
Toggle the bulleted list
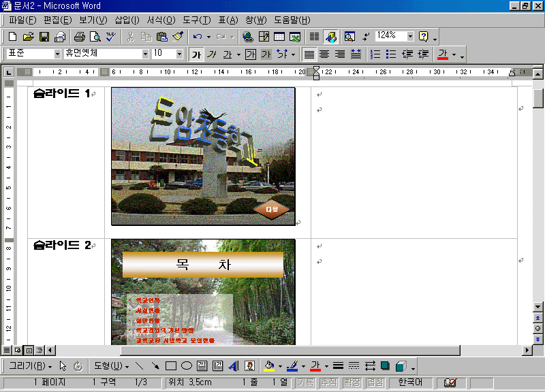pyautogui.click(x=391, y=54)
